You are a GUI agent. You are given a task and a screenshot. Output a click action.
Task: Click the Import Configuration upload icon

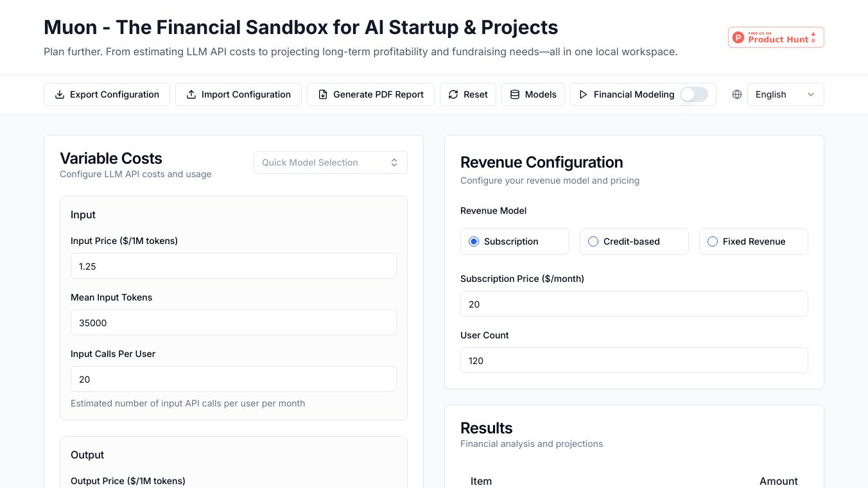click(191, 94)
